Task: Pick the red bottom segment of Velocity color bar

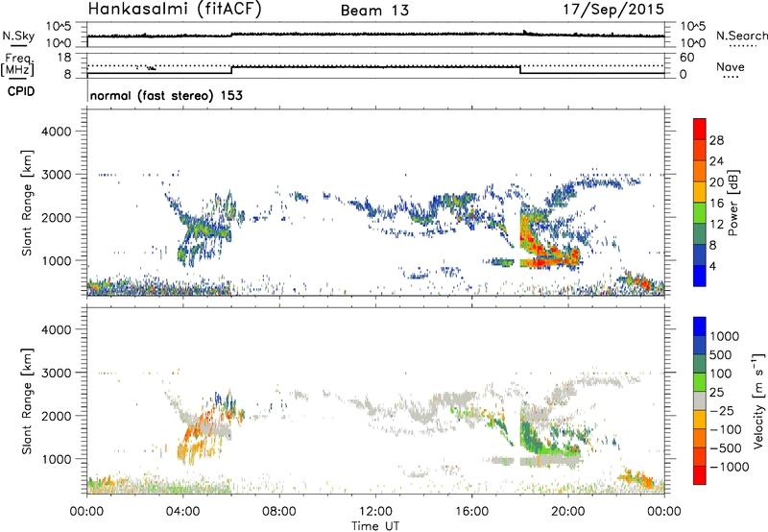Action: tap(700, 475)
